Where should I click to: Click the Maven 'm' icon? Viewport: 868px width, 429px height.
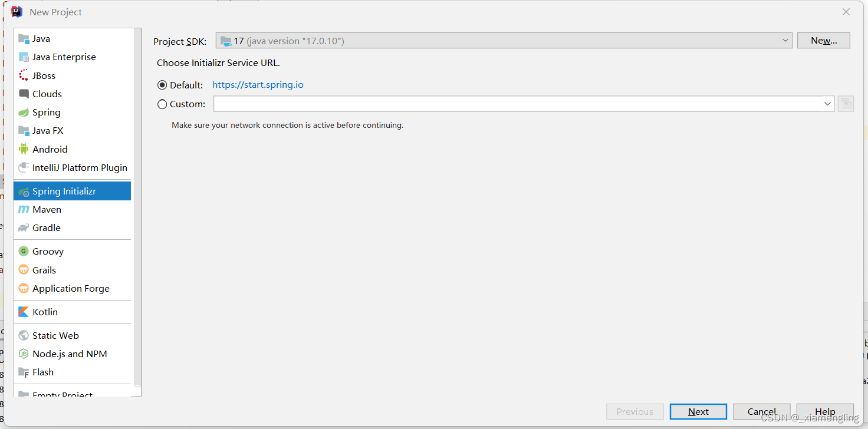click(x=24, y=210)
